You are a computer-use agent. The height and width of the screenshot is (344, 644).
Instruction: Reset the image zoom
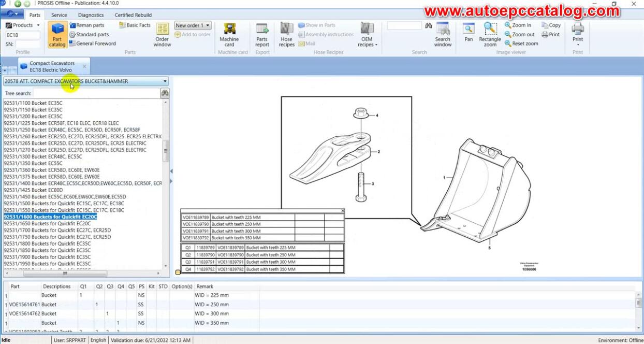click(521, 44)
